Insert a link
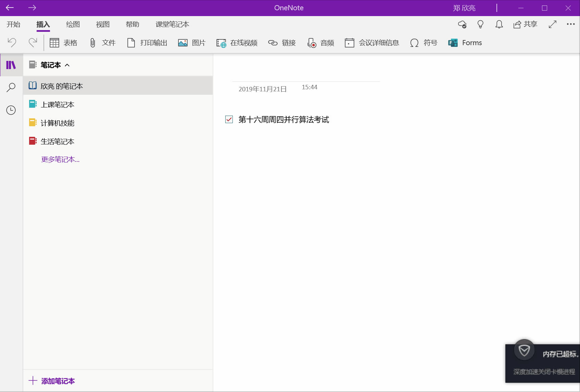 tap(282, 42)
